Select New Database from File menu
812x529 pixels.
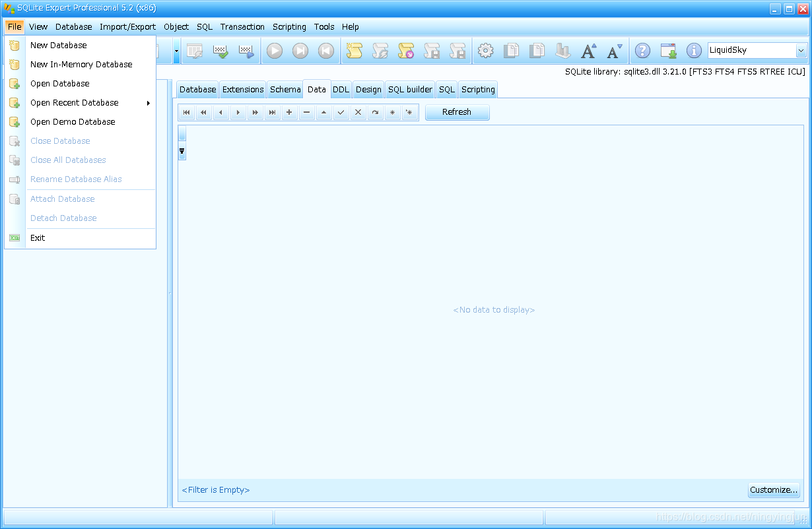coord(80,46)
